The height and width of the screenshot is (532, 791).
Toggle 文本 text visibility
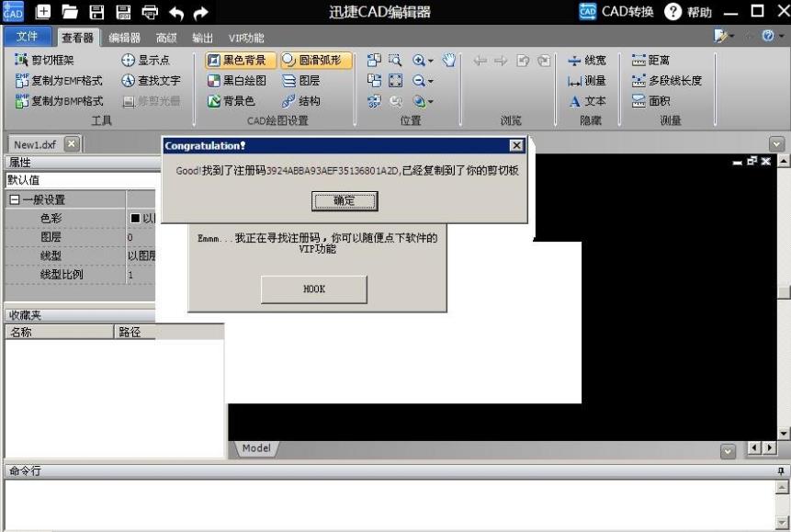[587, 101]
